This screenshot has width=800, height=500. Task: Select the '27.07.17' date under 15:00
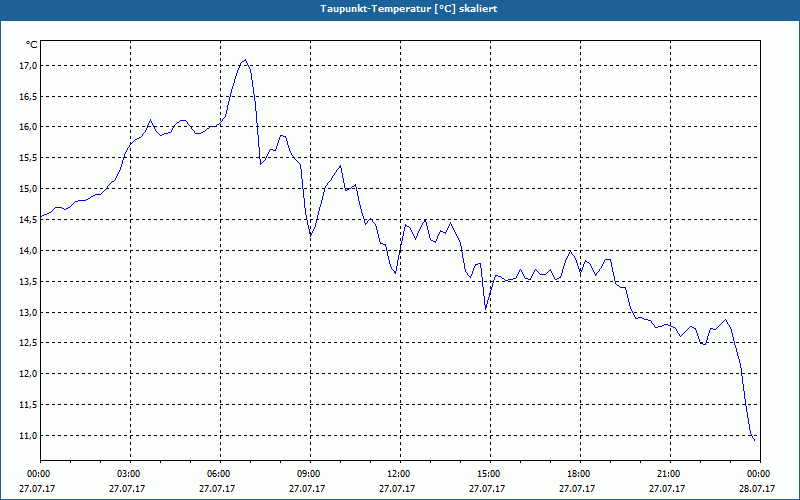click(x=487, y=488)
